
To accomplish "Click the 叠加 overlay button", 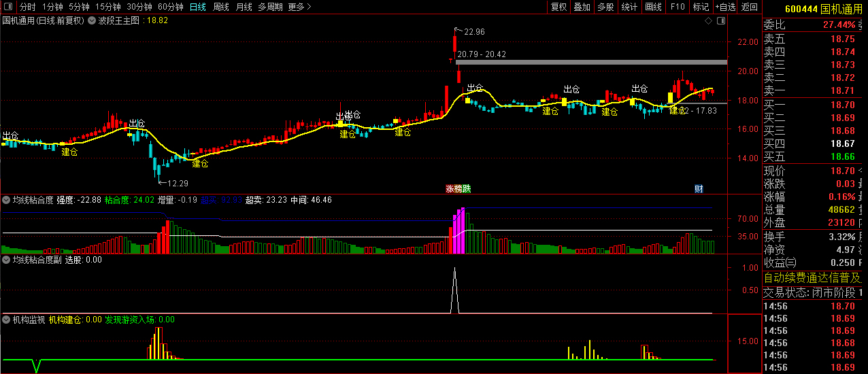I will tap(582, 7).
